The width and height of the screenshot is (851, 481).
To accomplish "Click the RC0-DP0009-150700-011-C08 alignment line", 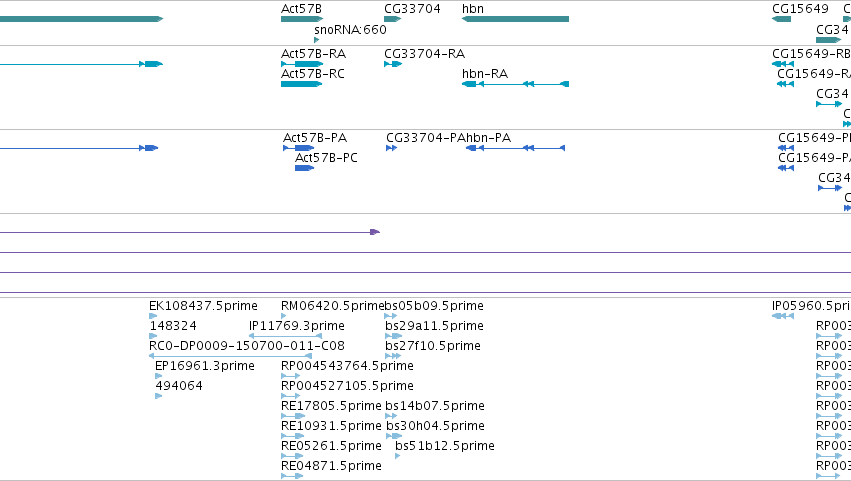I will 230,356.
